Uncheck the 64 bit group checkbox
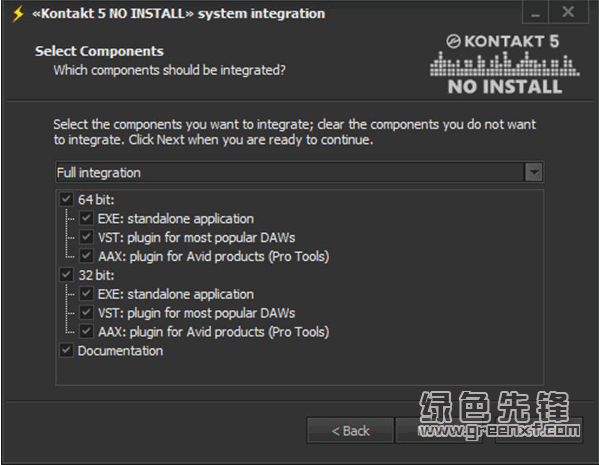 tap(66, 199)
